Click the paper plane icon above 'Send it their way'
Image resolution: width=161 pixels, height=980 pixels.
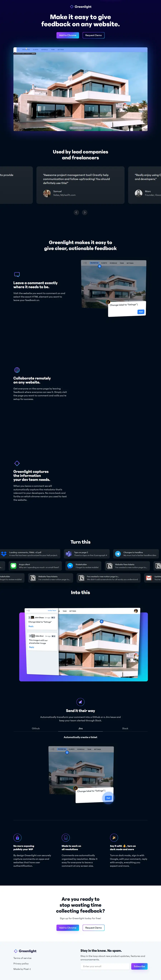pyautogui.click(x=80, y=702)
